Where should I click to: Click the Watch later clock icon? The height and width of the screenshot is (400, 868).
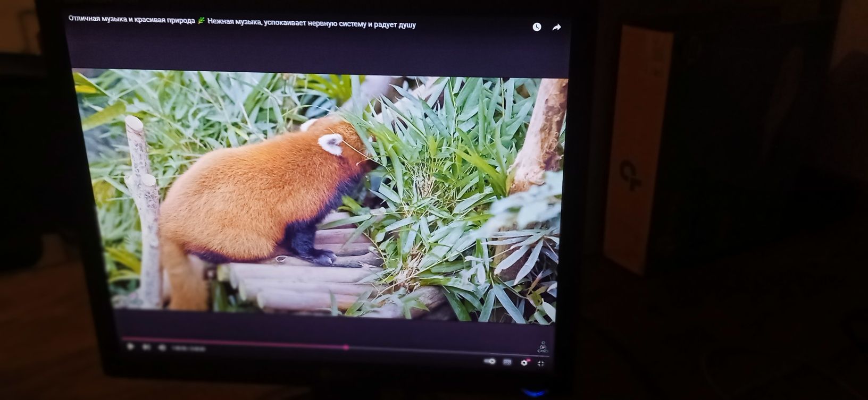pyautogui.click(x=537, y=27)
